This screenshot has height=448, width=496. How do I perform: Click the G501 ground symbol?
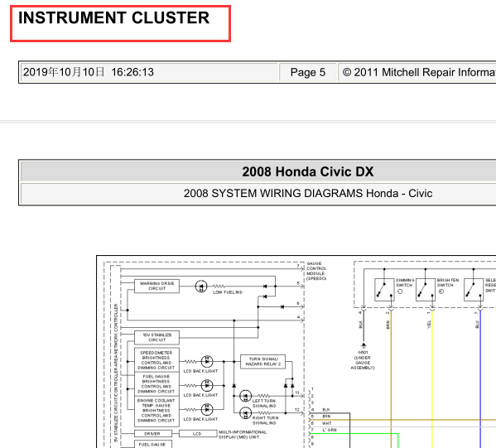(364, 345)
